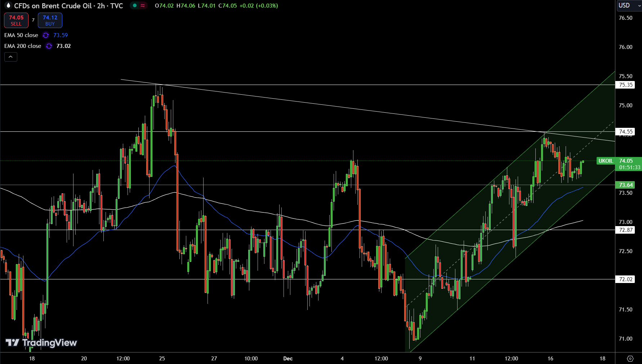Select the EMA 50 close indicator label

tap(21, 35)
